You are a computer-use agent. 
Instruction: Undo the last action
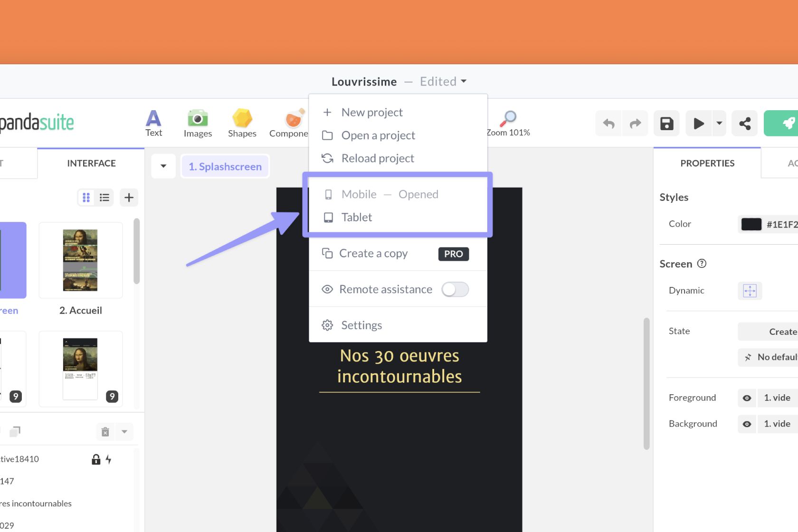608,123
